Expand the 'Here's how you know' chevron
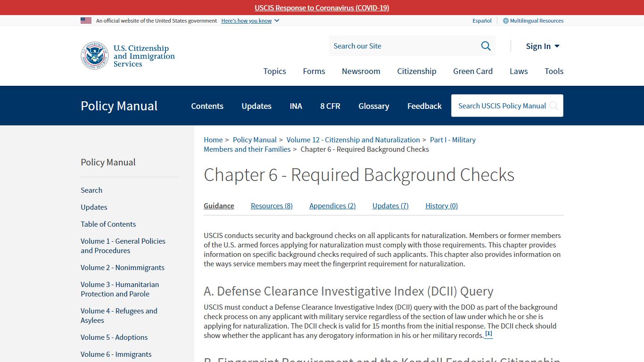 [x=277, y=21]
